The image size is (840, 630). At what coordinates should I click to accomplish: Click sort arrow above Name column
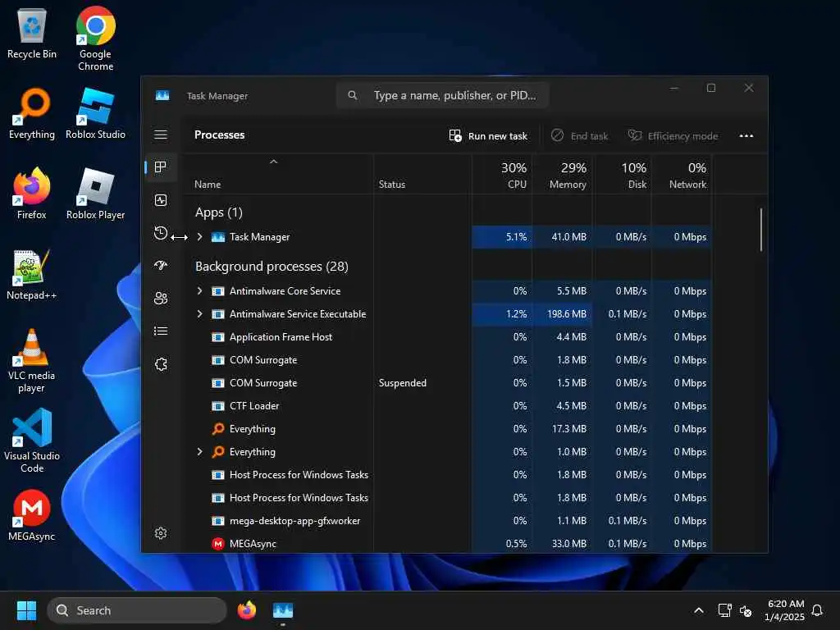pyautogui.click(x=274, y=162)
